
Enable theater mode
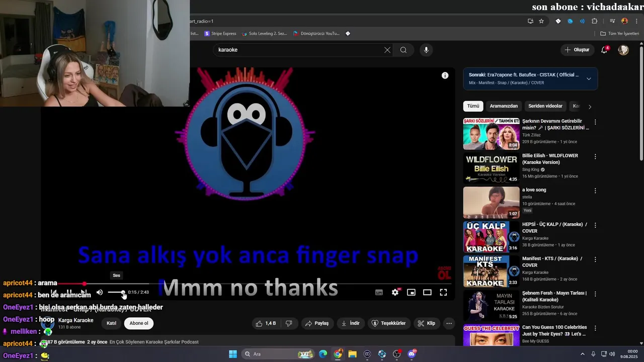[427, 292]
